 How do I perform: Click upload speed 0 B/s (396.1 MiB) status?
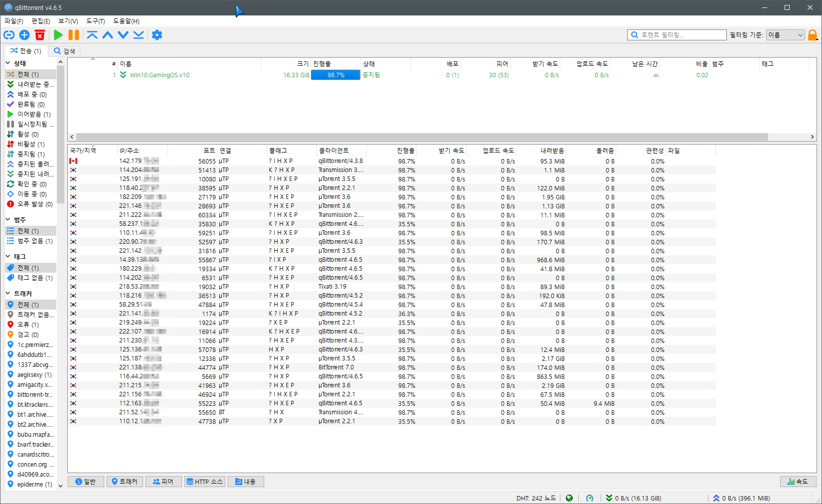741,498
